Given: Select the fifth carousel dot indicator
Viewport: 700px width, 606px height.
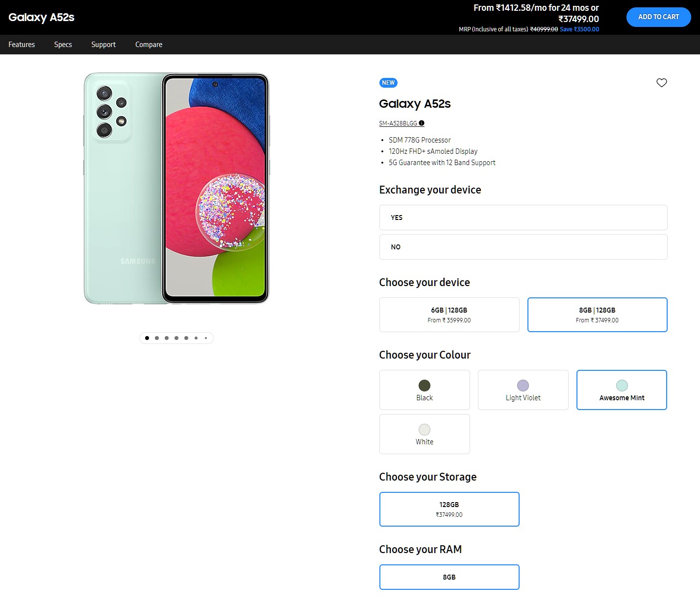Looking at the screenshot, I should coord(186,338).
